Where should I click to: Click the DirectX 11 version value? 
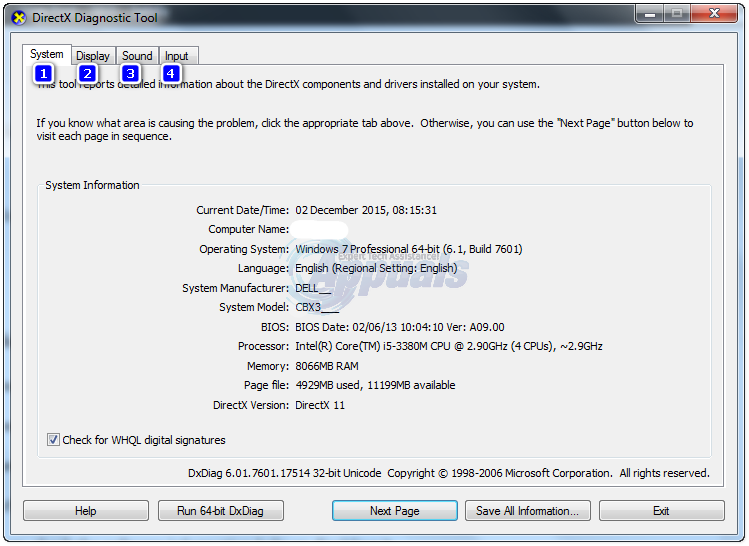tap(320, 406)
